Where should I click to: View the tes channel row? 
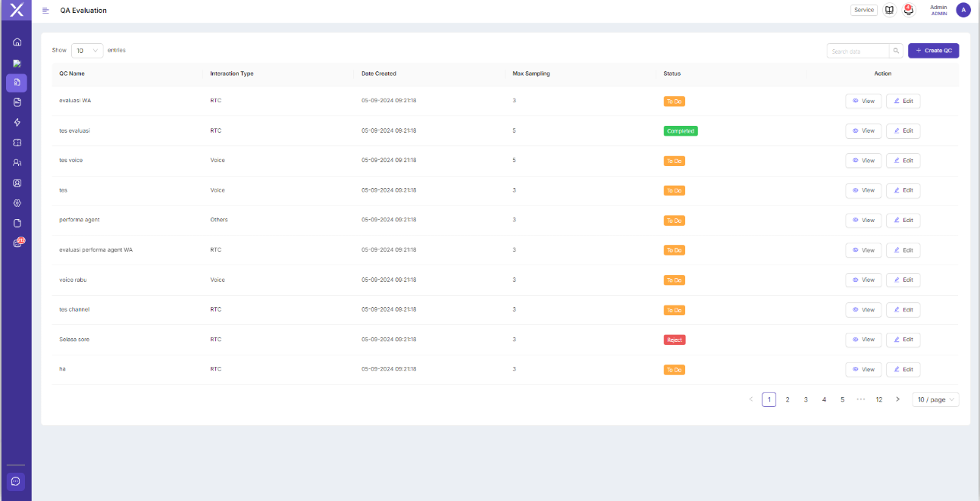(x=863, y=309)
